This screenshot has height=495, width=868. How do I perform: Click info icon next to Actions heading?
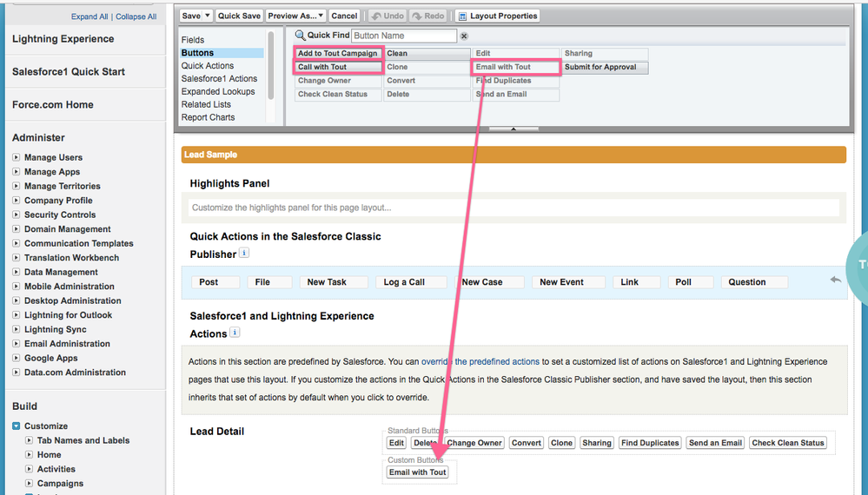pyautogui.click(x=235, y=333)
